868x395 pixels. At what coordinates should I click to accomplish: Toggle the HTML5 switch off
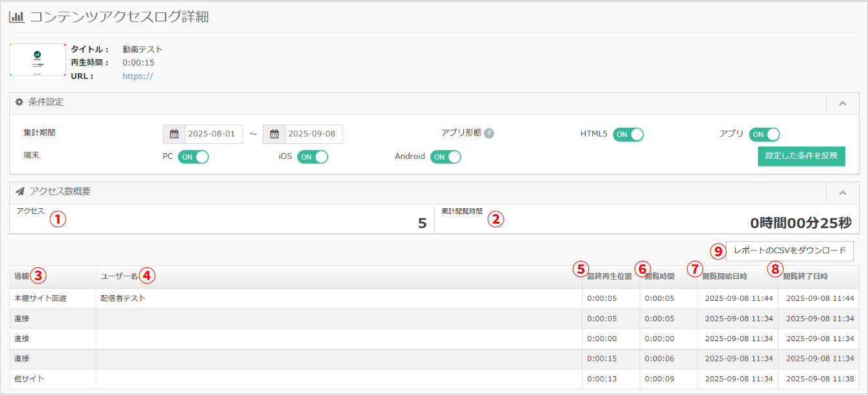pyautogui.click(x=628, y=134)
